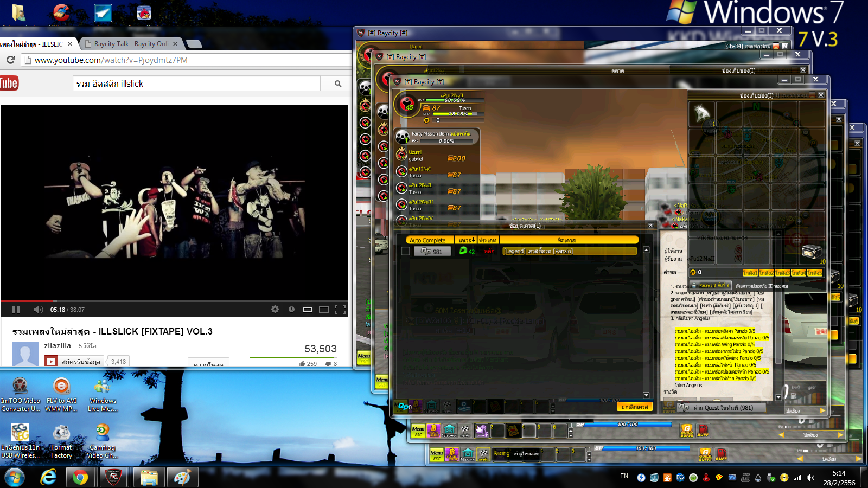Switch to Raycity game on taskbar
Screen dimensions: 868x488
tap(113, 477)
